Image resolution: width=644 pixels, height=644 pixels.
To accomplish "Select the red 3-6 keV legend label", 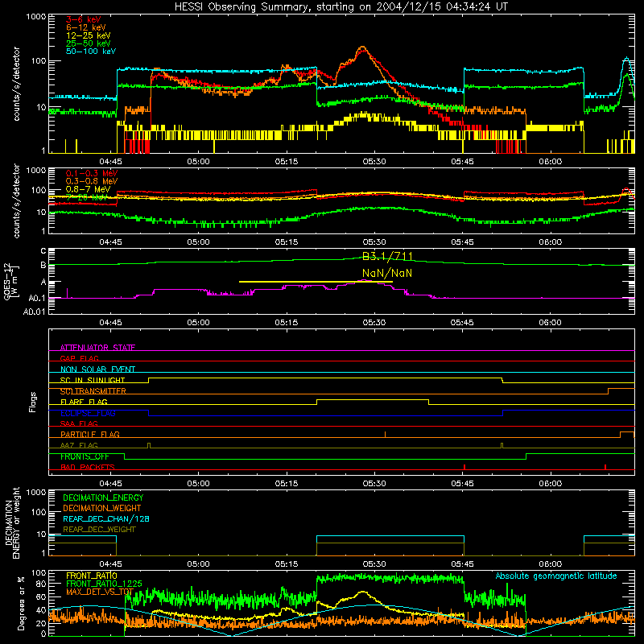I will tap(84, 19).
